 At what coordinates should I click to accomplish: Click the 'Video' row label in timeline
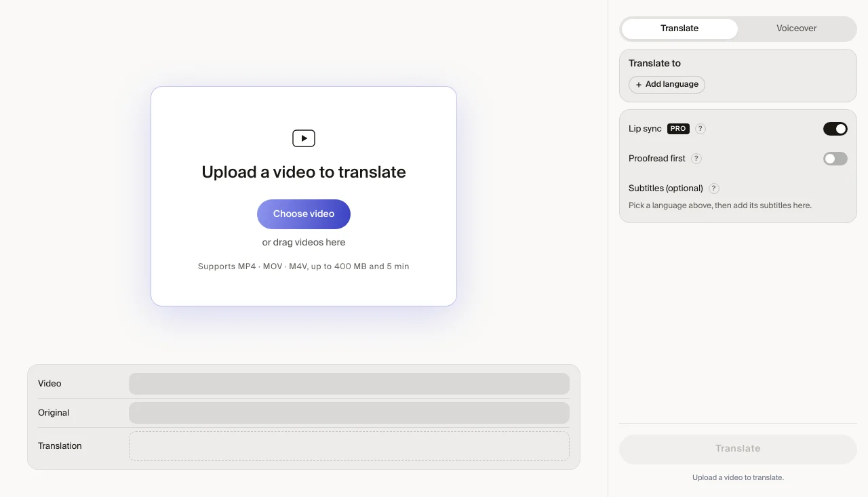pos(50,384)
